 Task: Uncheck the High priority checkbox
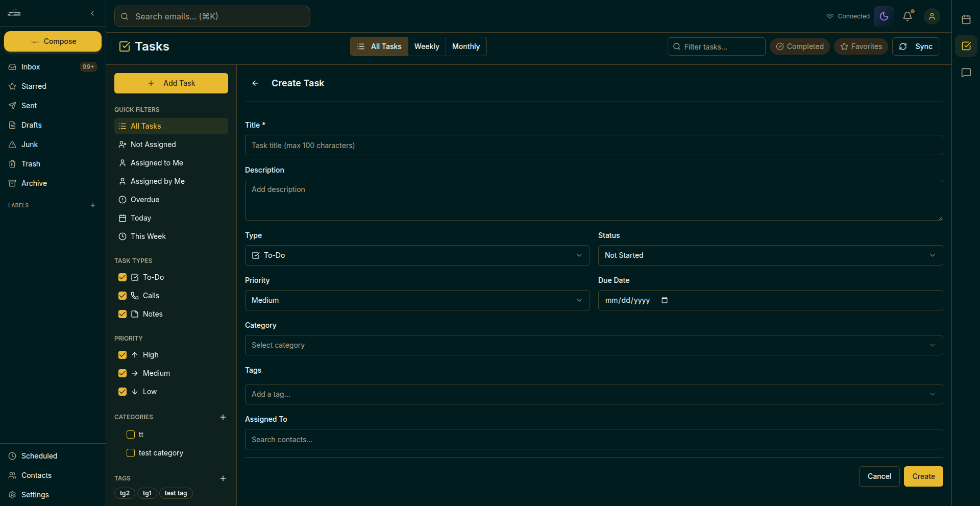(x=122, y=355)
